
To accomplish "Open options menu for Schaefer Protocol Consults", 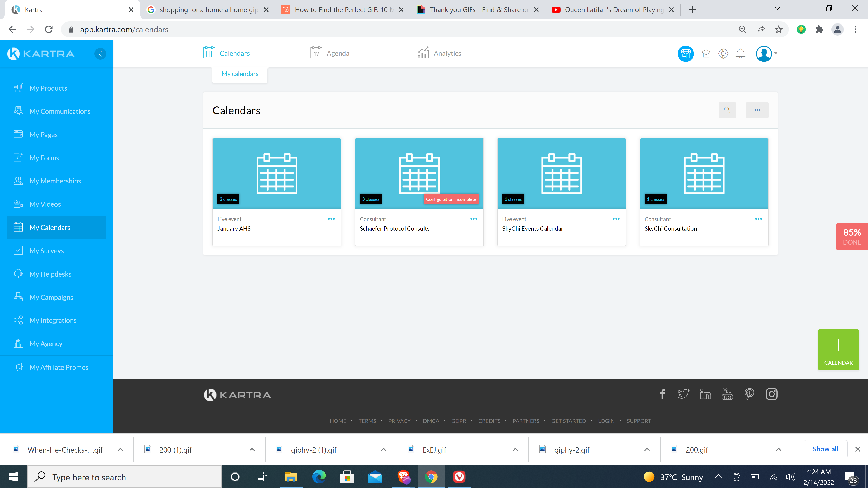I will pos(473,219).
